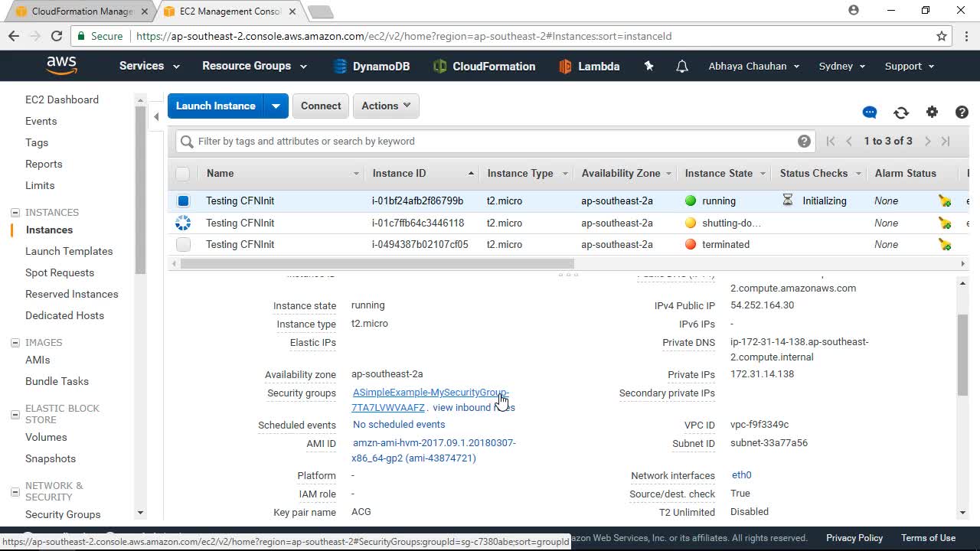Collapse the INSTANCES nav section
This screenshot has width=980, height=551.
[15, 213]
